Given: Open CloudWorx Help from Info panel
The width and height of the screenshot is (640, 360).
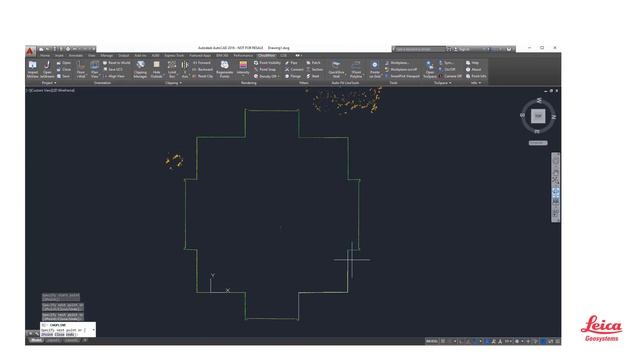Looking at the screenshot, I should pos(473,63).
